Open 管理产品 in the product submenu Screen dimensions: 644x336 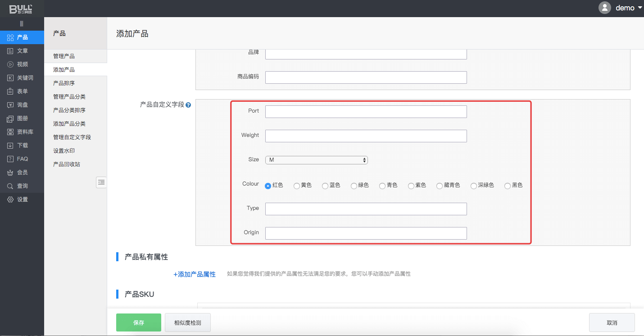click(64, 56)
